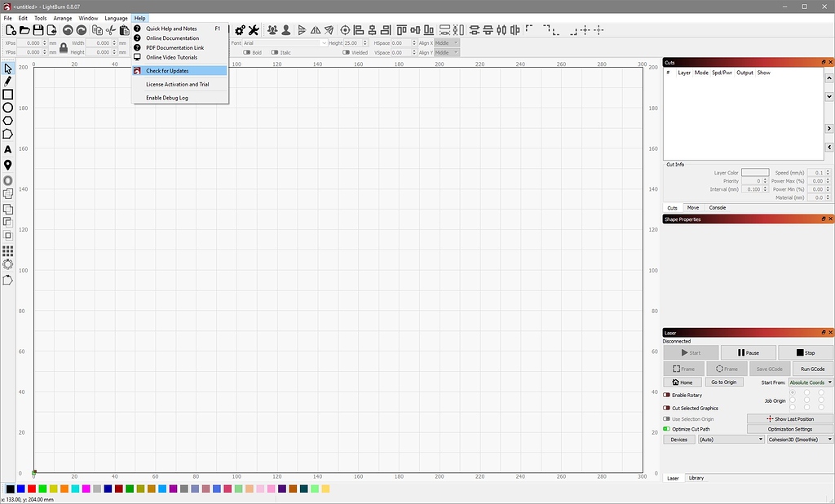Increase the font Height spinner value
835x504 pixels.
[365, 41]
